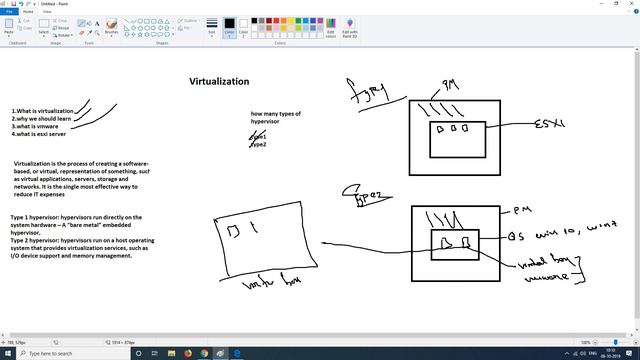Expand the Paste dropdown arrow
This screenshot has height=360, width=640.
9,35
